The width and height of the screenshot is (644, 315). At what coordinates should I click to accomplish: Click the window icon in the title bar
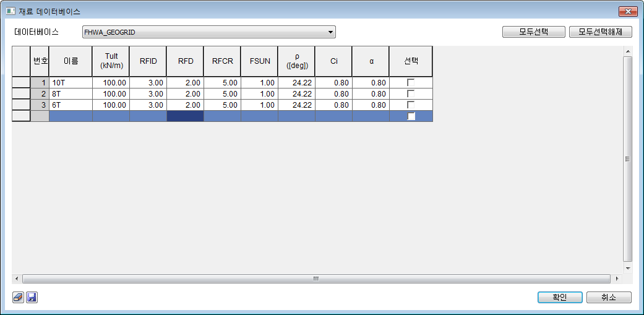point(10,11)
